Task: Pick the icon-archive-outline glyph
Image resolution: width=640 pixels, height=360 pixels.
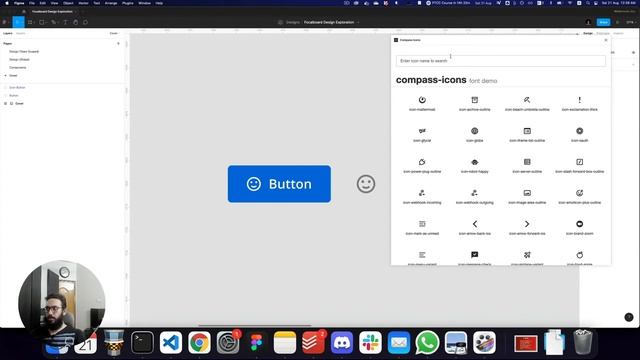Action: point(474,100)
